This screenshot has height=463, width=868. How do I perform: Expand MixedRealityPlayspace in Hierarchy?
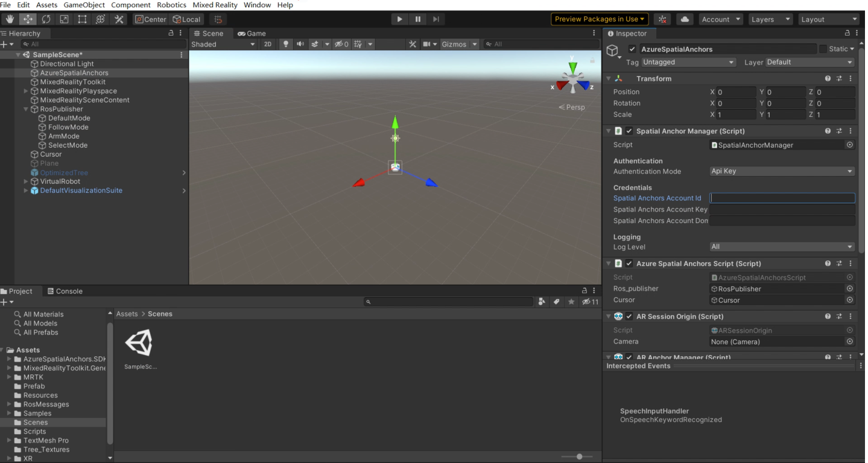click(x=26, y=91)
